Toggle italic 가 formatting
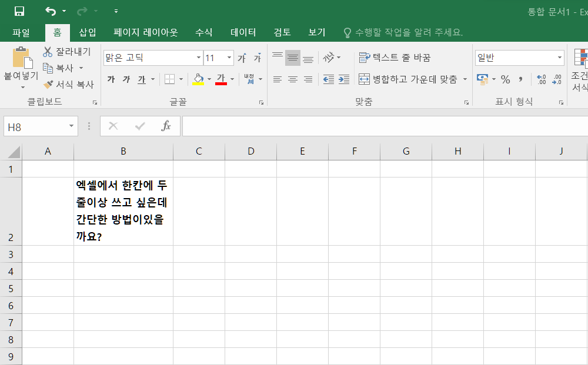 (x=126, y=79)
